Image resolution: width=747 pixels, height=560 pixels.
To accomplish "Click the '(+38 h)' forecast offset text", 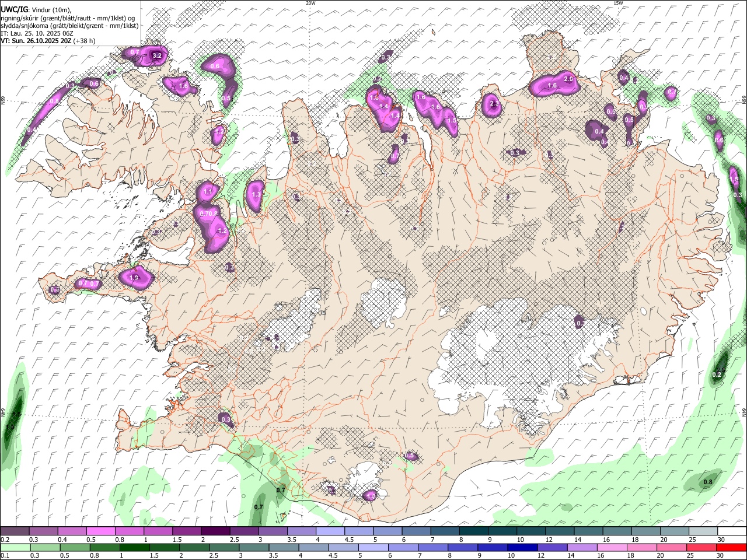I will [x=85, y=41].
